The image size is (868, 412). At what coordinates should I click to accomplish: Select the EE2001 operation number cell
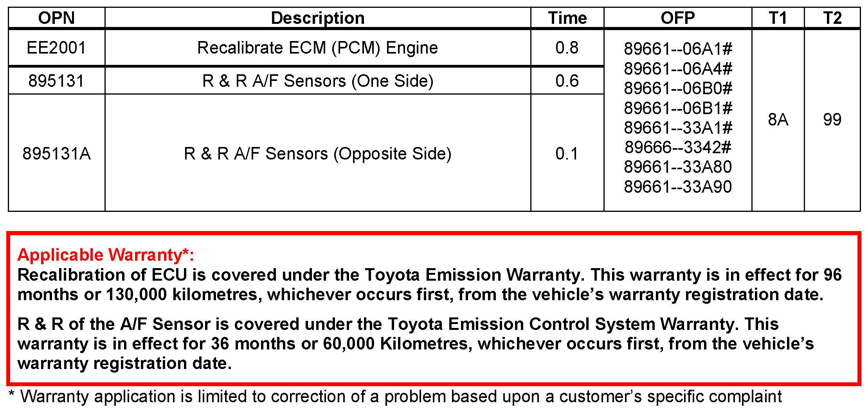56,48
